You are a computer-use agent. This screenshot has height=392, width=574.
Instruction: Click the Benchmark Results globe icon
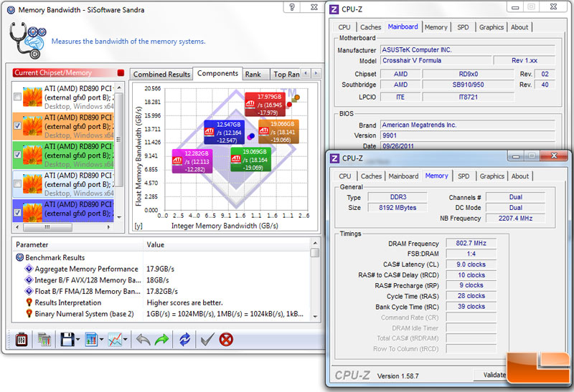[x=20, y=257]
